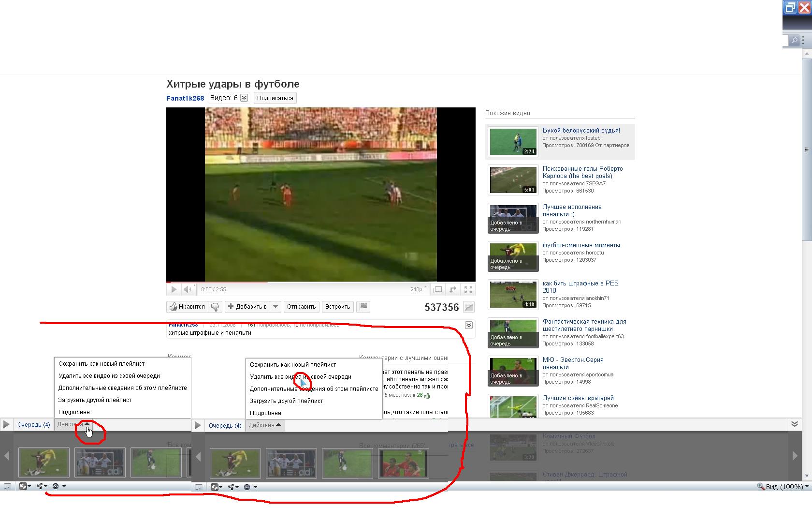
Task: Open the Лучшие сэйвы вратарей video link
Action: coord(578,398)
